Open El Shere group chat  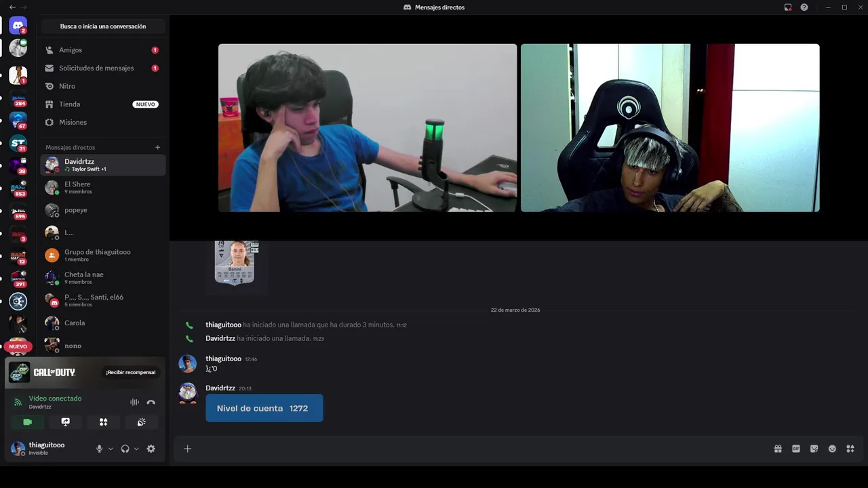[103, 187]
